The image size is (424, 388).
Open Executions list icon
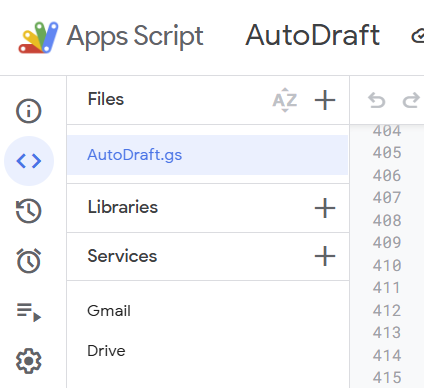[x=29, y=312]
